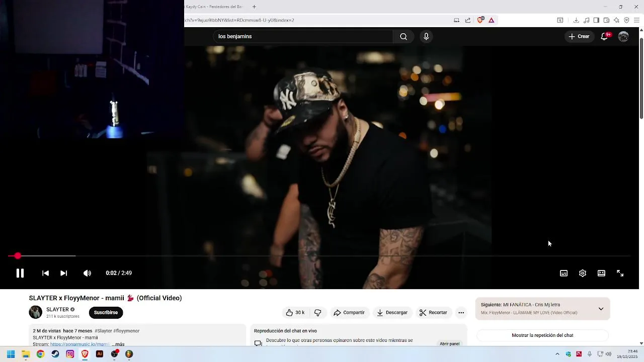Subscribe with the Suscribirse button

click(x=106, y=312)
